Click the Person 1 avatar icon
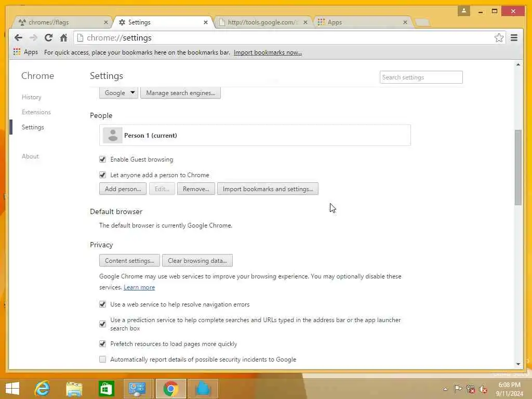The height and width of the screenshot is (399, 532). [113, 136]
